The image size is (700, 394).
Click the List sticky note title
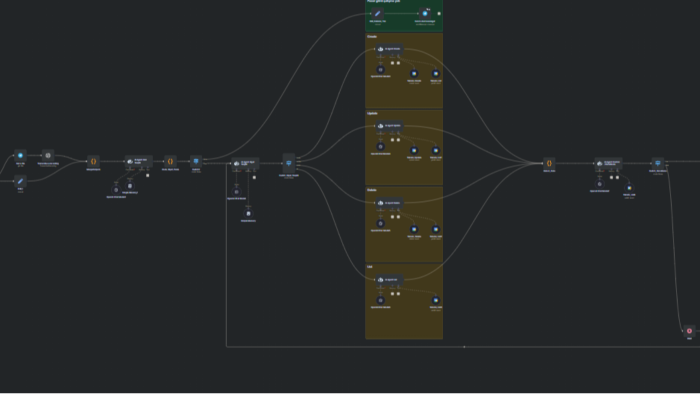[x=370, y=267]
